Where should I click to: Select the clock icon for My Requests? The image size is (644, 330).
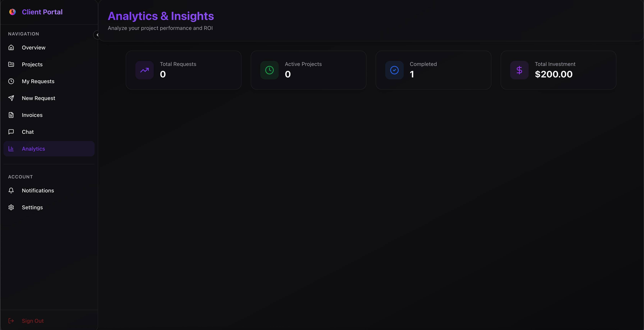pos(11,81)
